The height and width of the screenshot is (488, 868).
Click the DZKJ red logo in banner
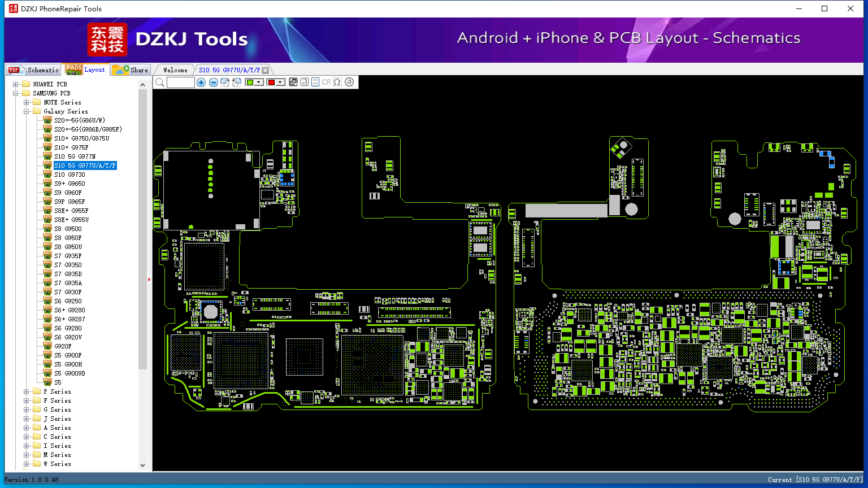click(x=107, y=40)
